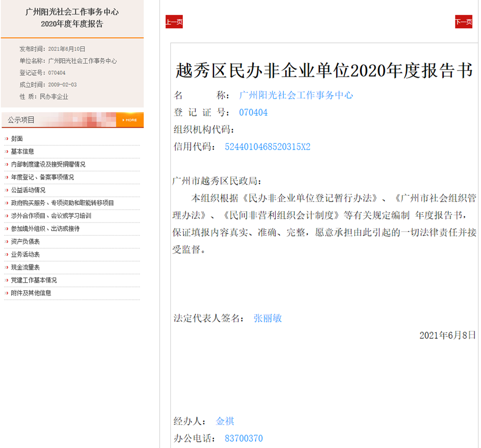Click report title 越秀区民办非企业单位2020年度报告书
Image resolution: width=481 pixels, height=448 pixels.
[324, 71]
